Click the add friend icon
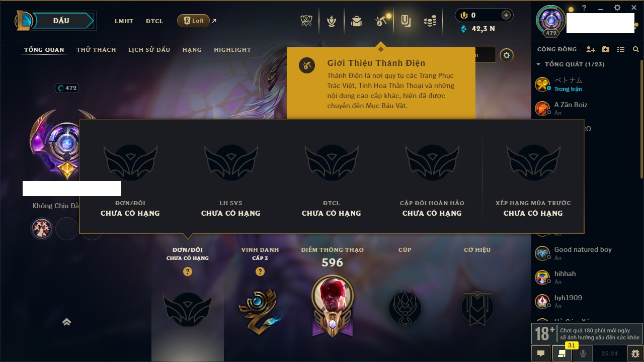 click(x=591, y=49)
